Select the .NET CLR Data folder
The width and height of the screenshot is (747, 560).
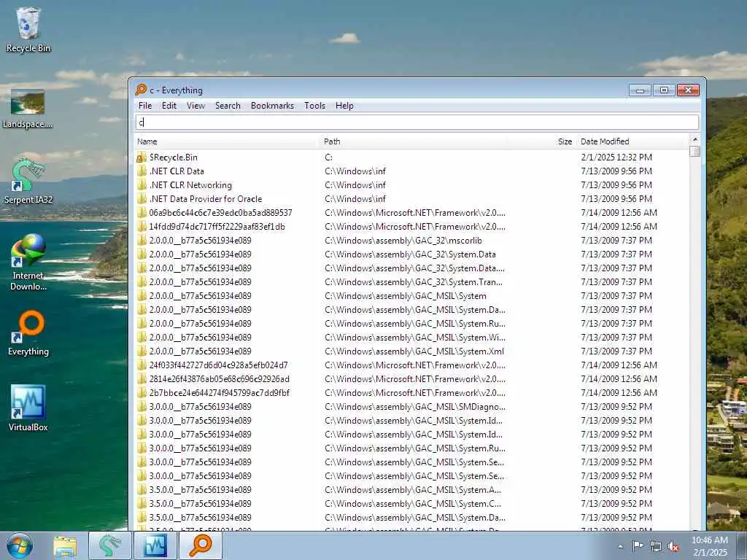tap(177, 171)
